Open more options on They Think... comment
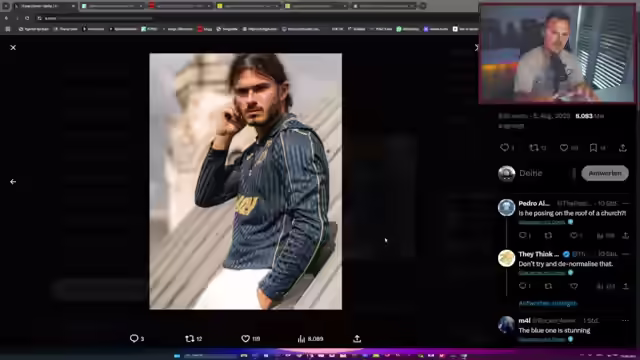This screenshot has width=640, height=360. 626,254
